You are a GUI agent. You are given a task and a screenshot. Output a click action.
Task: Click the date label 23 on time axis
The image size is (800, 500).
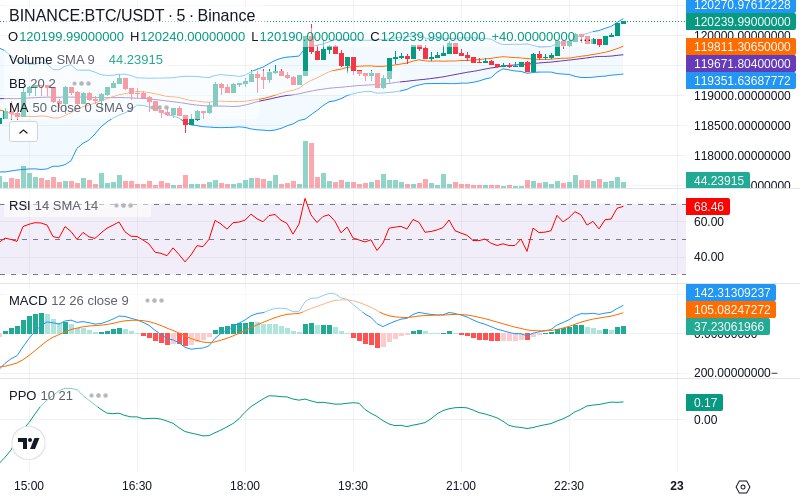tap(677, 486)
